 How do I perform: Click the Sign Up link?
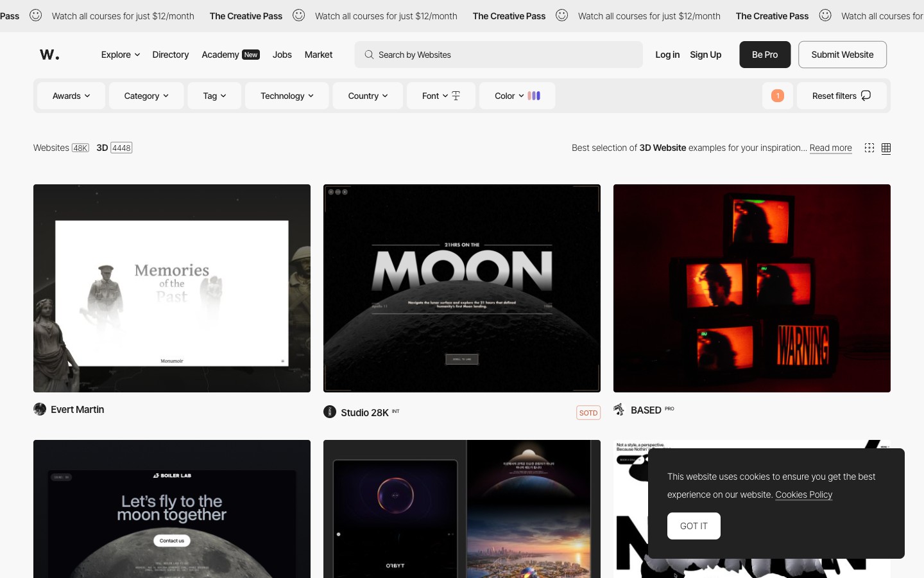click(x=706, y=55)
